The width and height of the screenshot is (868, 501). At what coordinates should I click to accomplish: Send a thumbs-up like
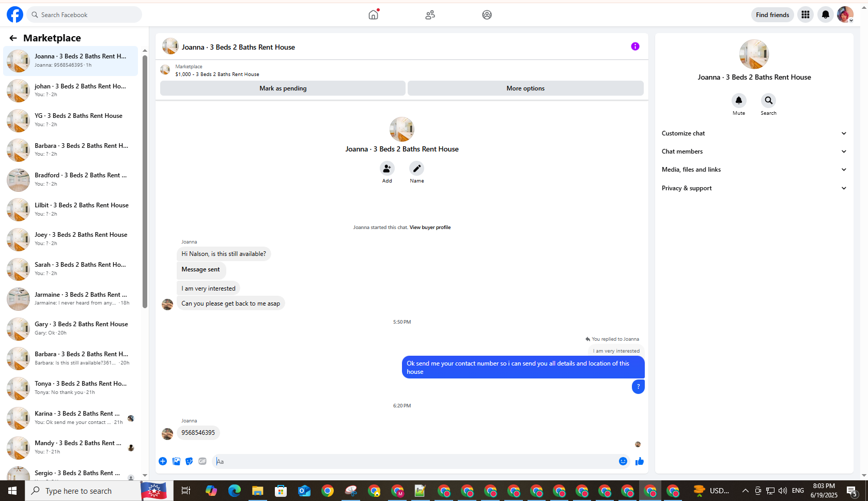640,461
